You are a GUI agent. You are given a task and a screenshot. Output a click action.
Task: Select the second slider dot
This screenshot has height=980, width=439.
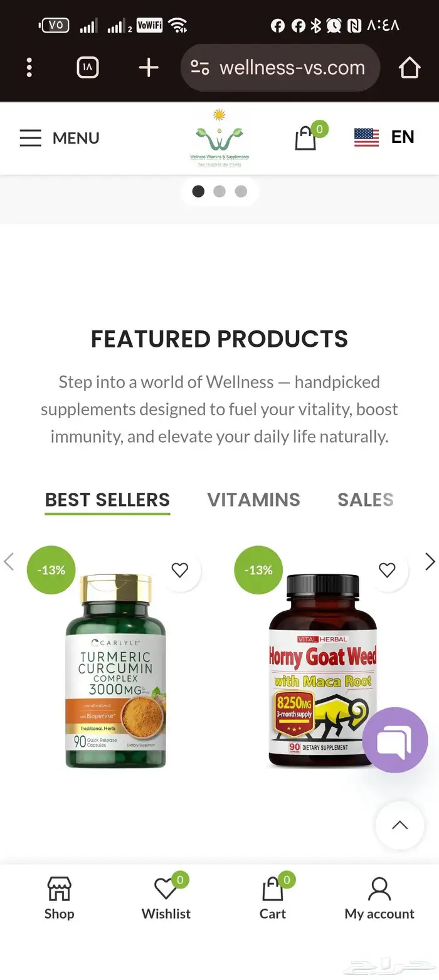pyautogui.click(x=219, y=191)
